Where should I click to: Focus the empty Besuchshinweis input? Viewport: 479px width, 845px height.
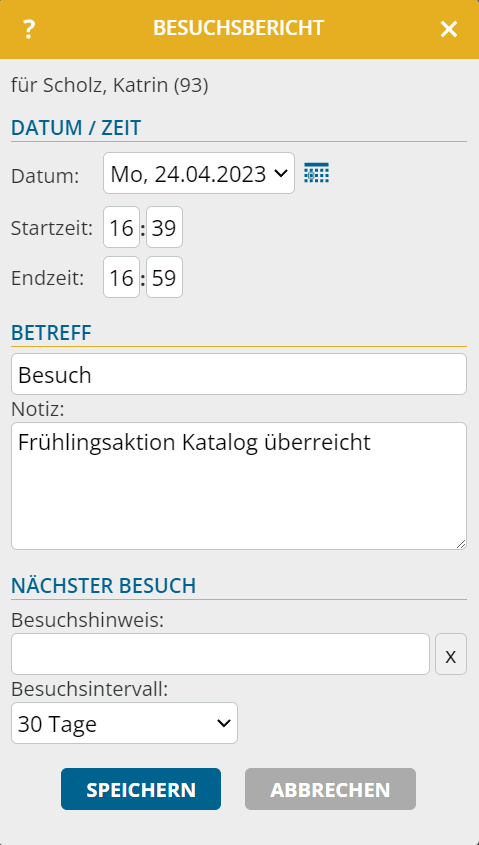220,654
